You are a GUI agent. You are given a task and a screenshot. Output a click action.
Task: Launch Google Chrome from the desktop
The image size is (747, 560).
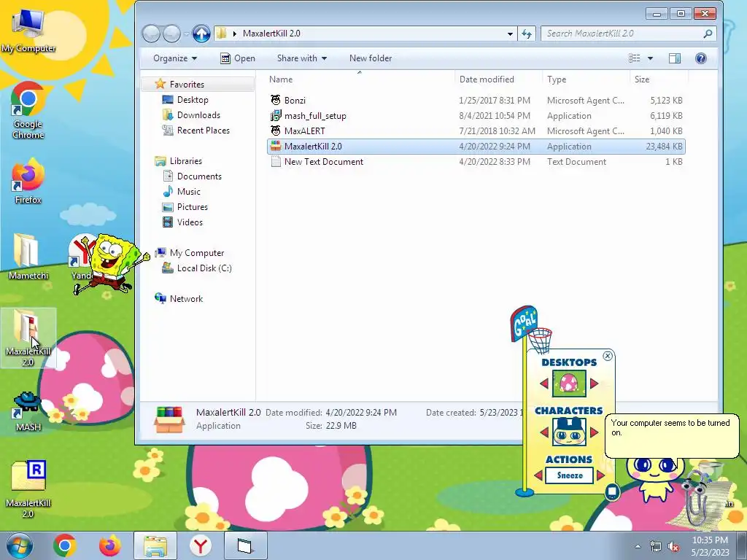(28, 111)
